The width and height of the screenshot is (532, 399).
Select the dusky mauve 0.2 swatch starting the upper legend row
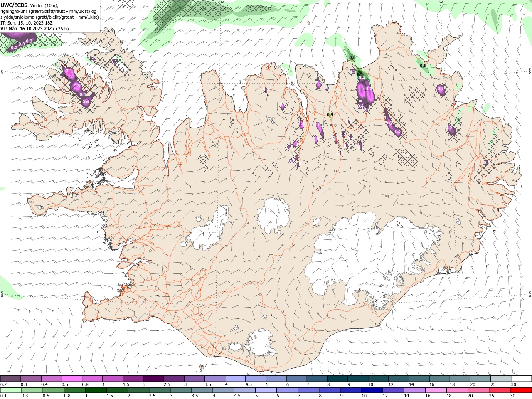pos(10,379)
